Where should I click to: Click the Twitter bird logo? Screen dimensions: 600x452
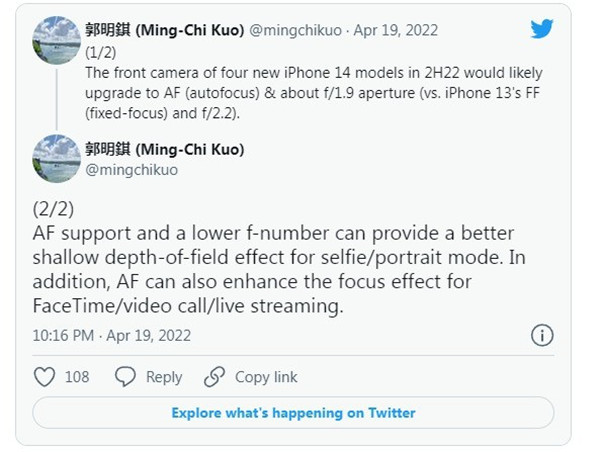tap(541, 28)
